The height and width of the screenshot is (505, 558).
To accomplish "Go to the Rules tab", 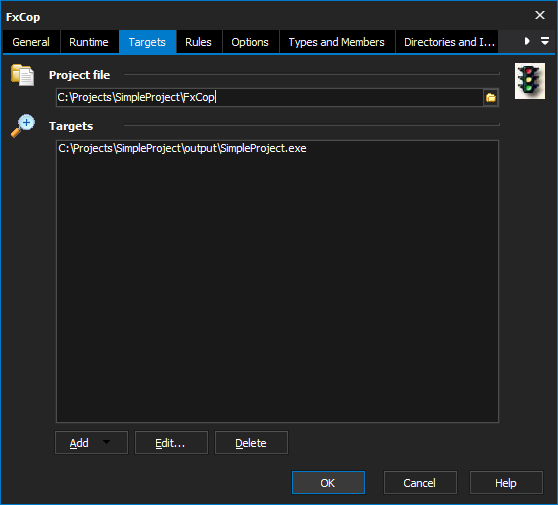I will tap(199, 42).
